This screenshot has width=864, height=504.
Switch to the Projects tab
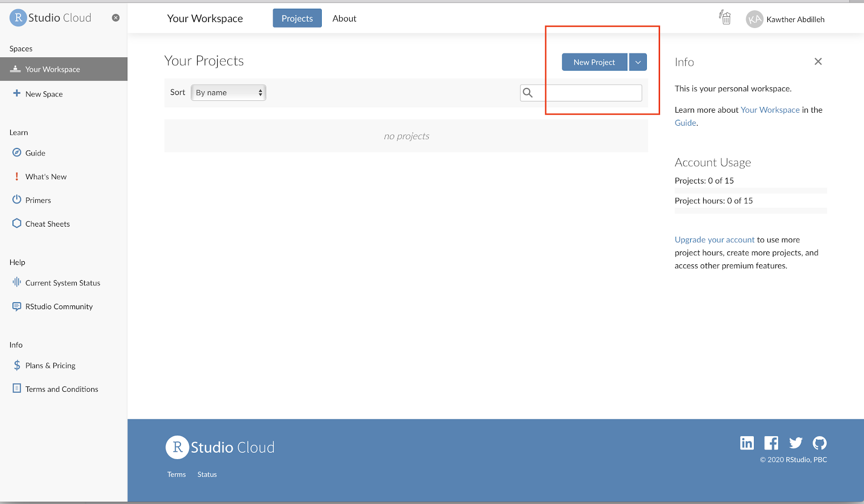tap(297, 18)
